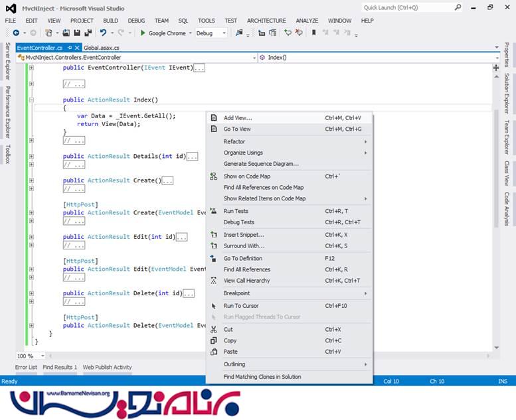Click the Go To Definition menu icon

(213, 259)
